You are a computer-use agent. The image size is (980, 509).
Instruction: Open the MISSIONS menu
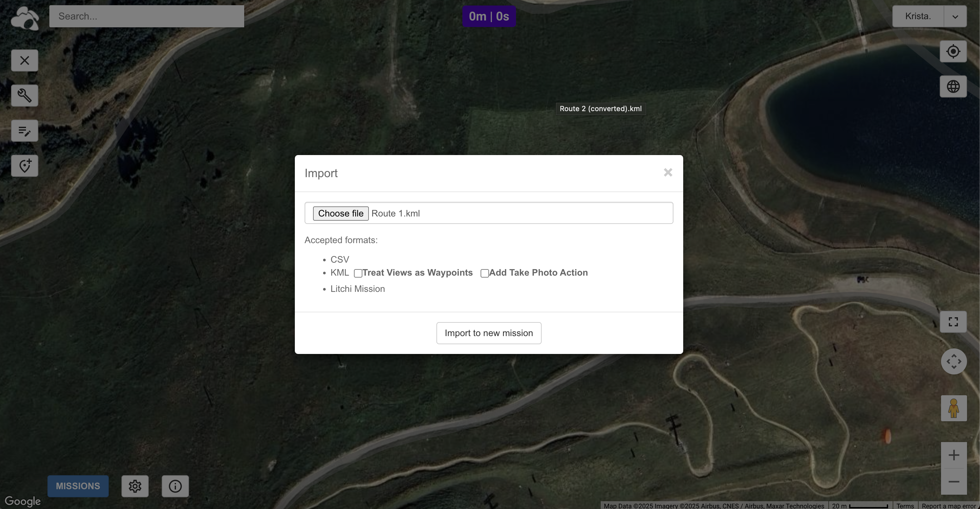(78, 486)
